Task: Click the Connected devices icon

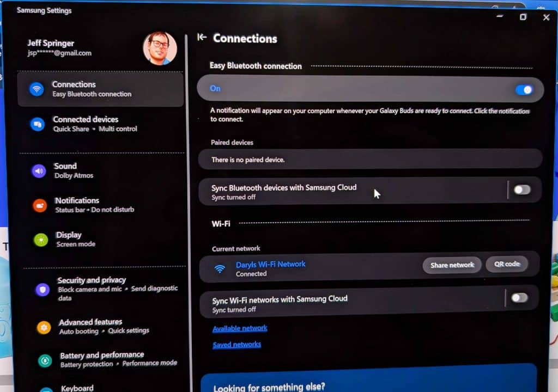Action: click(x=38, y=124)
